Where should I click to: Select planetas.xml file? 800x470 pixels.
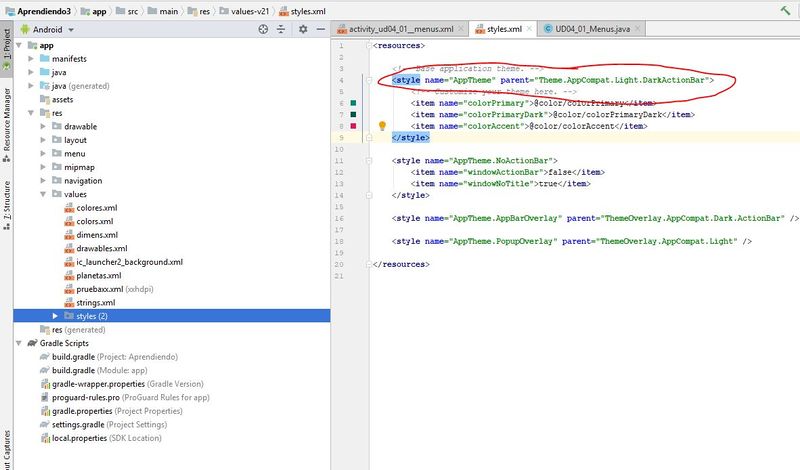[93, 276]
